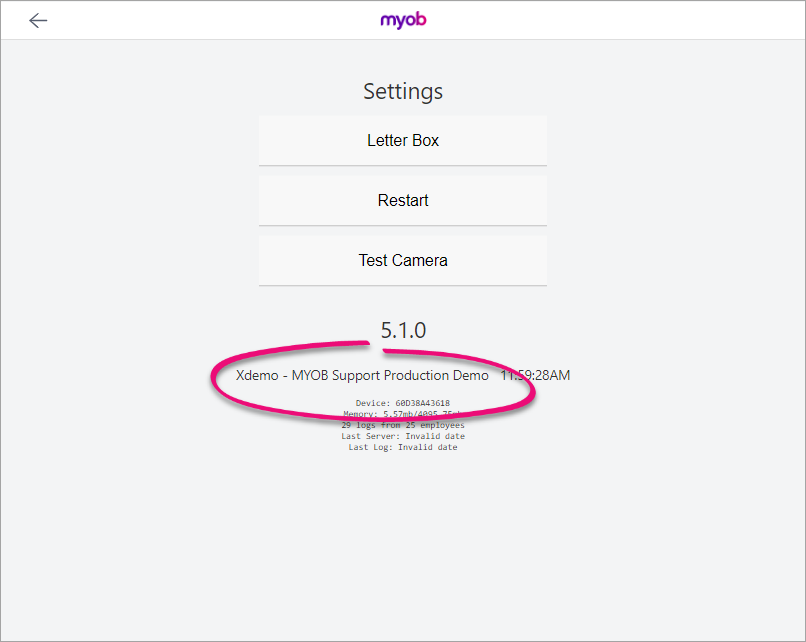Viewport: 806px width, 642px height.
Task: Click the purple myob logo
Action: [x=403, y=20]
